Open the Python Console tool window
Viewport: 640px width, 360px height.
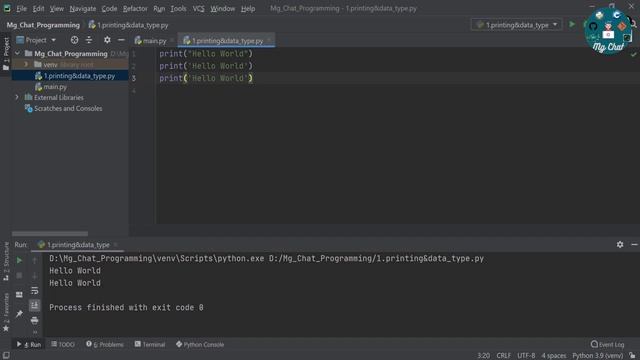click(200, 344)
